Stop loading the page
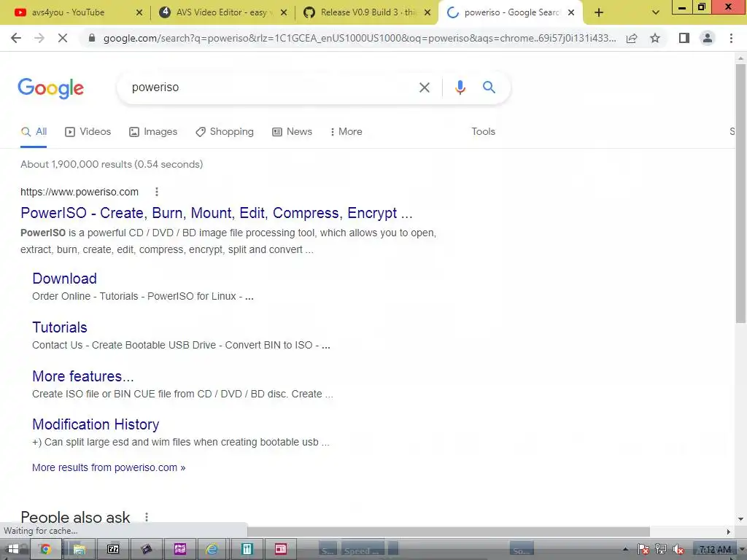Image resolution: width=747 pixels, height=560 pixels. (63, 38)
